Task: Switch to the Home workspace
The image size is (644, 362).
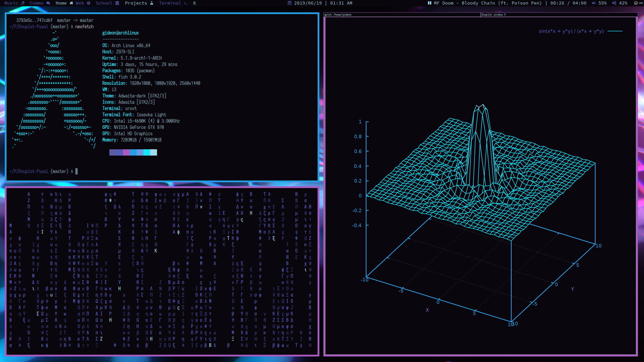Action: pos(64,3)
